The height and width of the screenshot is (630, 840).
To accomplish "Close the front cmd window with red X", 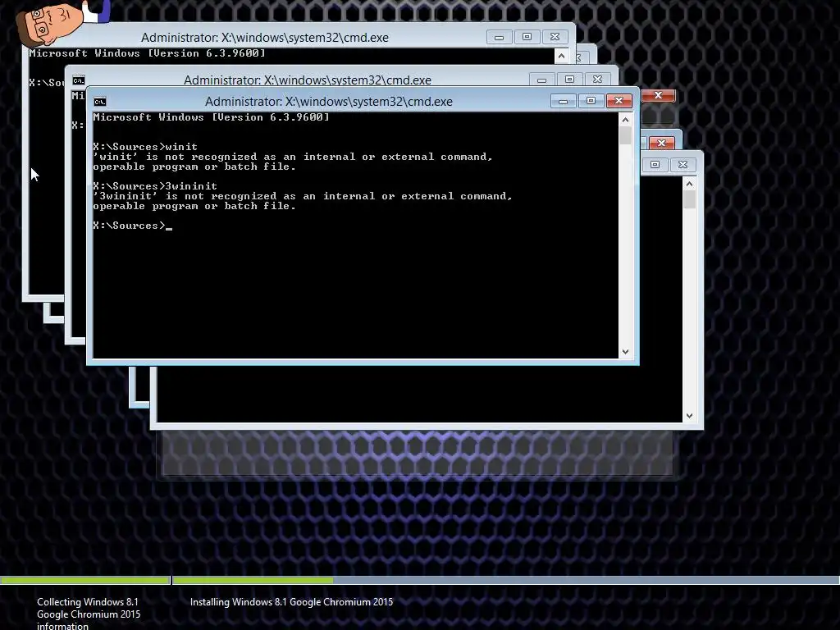I will 619,101.
